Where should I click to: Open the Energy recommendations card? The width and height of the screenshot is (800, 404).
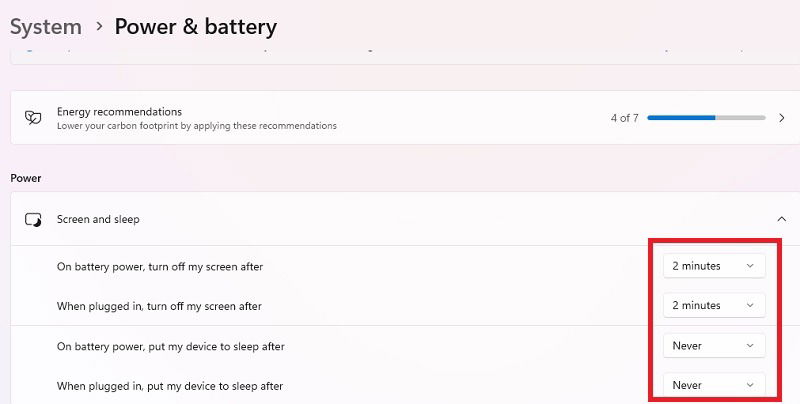pyautogui.click(x=405, y=118)
